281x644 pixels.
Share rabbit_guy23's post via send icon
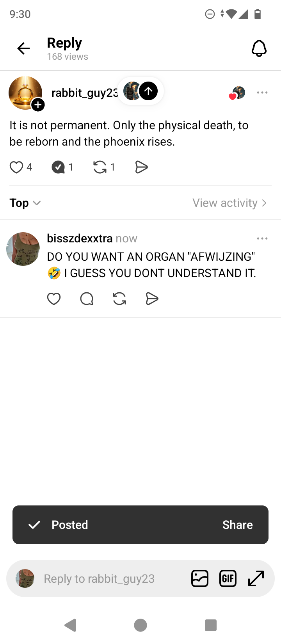coord(141,167)
